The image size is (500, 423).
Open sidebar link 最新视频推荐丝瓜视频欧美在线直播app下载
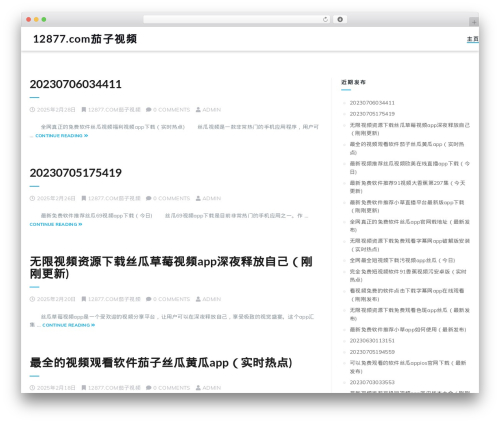click(410, 168)
